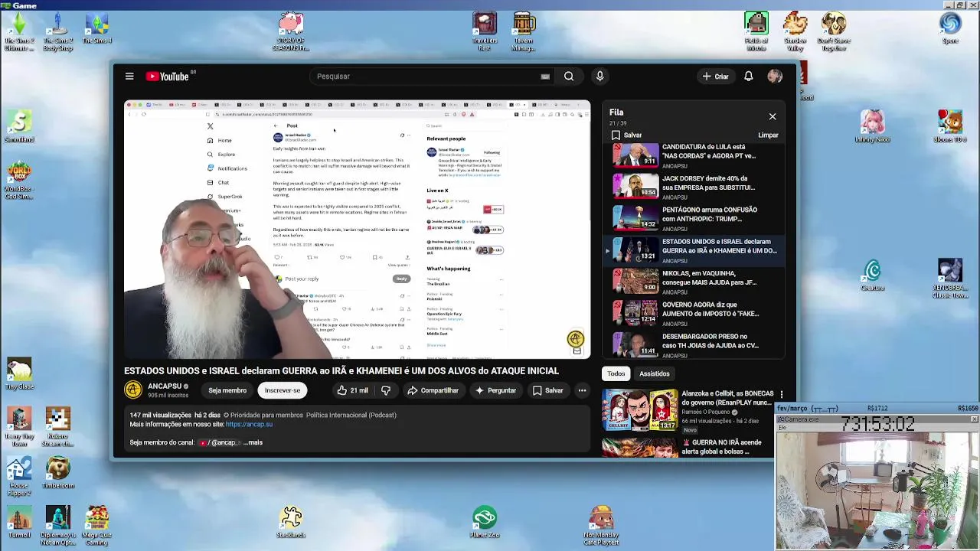The width and height of the screenshot is (980, 551).
Task: Open the account avatar menu
Action: click(x=775, y=77)
